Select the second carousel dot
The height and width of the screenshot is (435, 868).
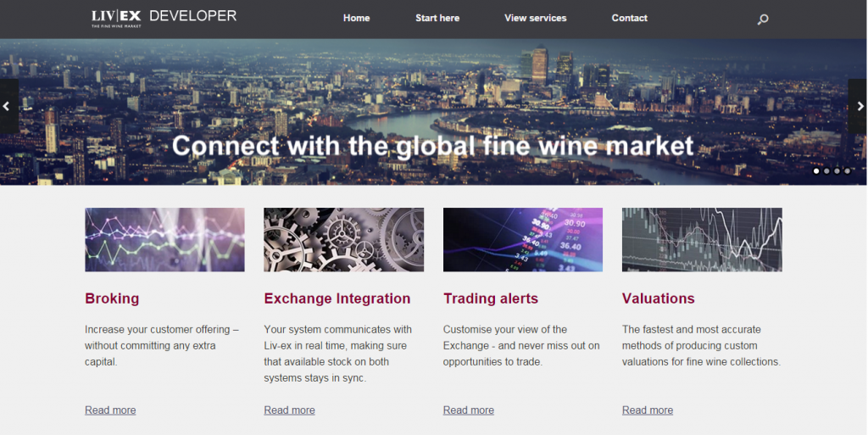coord(826,171)
